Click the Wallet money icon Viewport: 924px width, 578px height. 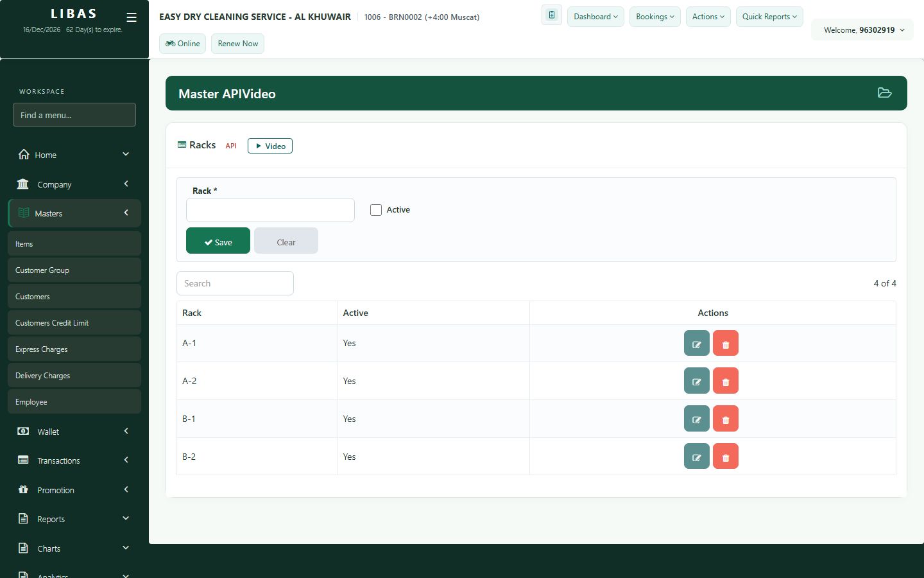23,431
